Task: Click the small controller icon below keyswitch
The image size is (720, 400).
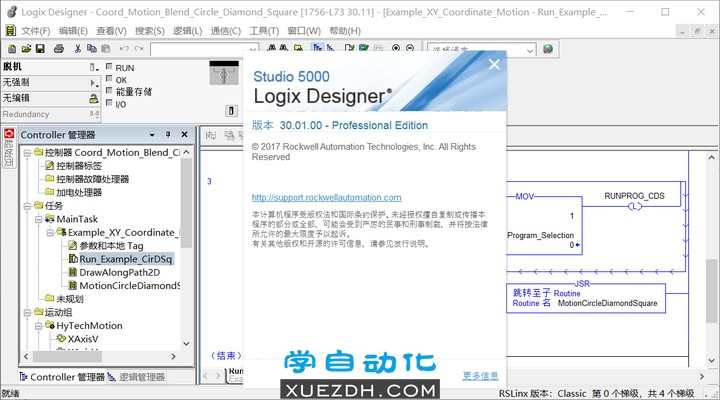Action: 231,111
